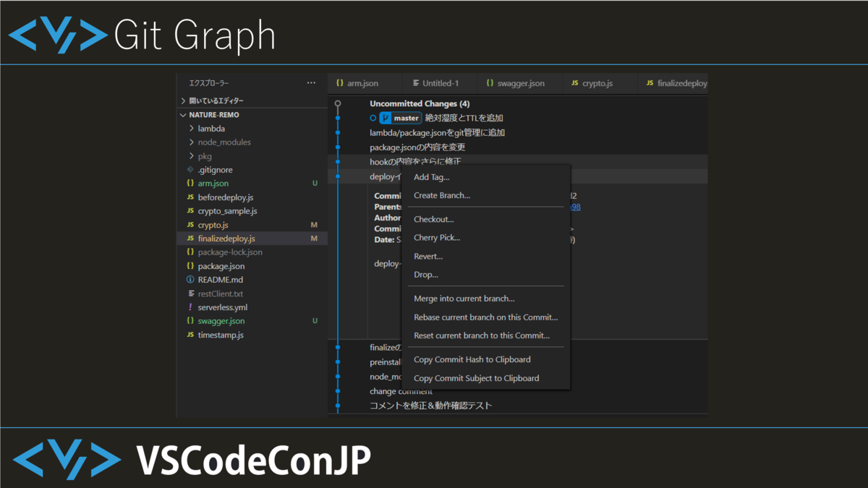Click the parent commit hash link
The width and height of the screenshot is (868, 488).
tap(576, 207)
